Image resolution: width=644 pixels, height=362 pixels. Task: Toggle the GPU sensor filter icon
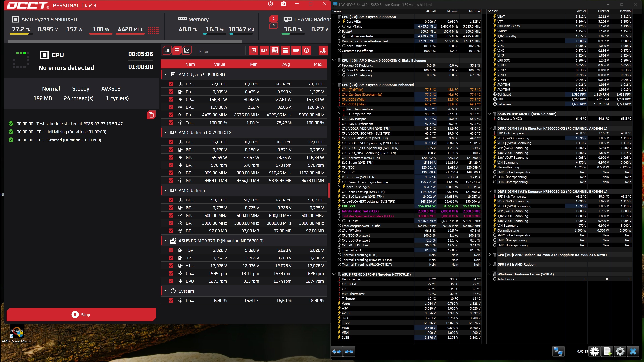(x=264, y=50)
